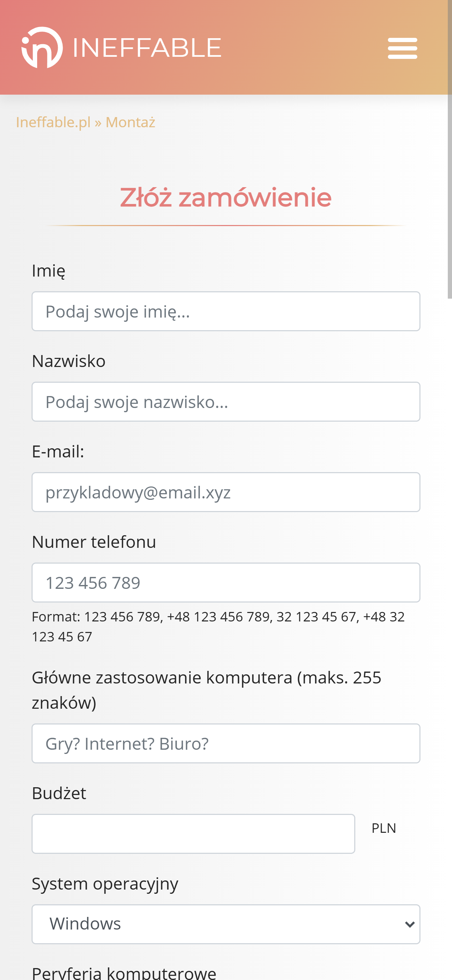The image size is (452, 980).
Task: Click the computer usage description field
Action: [x=226, y=743]
